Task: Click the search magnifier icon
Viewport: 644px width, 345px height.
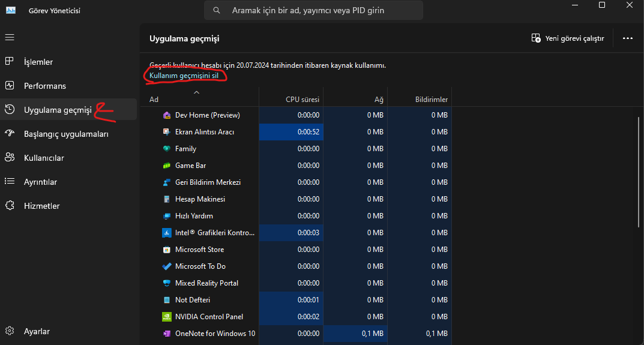Action: (x=217, y=10)
